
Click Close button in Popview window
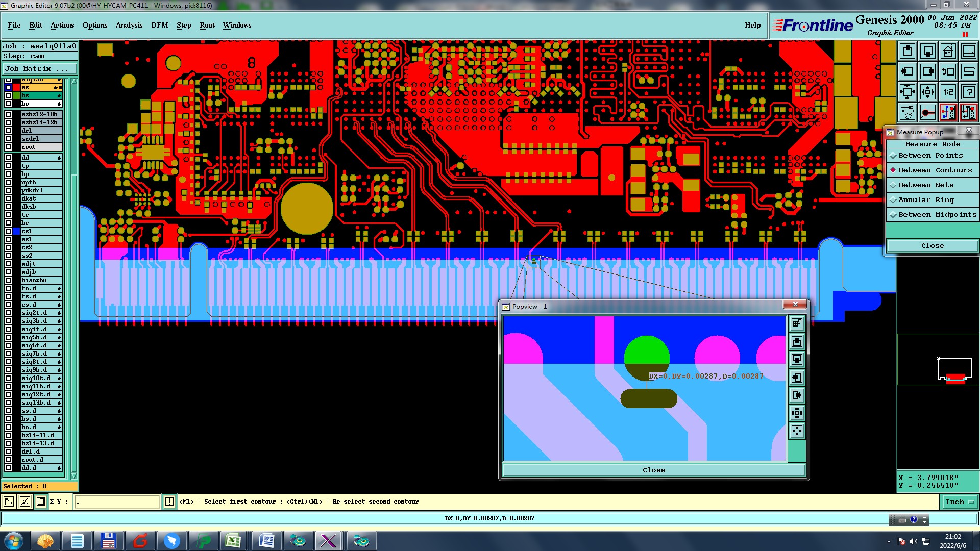click(x=653, y=470)
